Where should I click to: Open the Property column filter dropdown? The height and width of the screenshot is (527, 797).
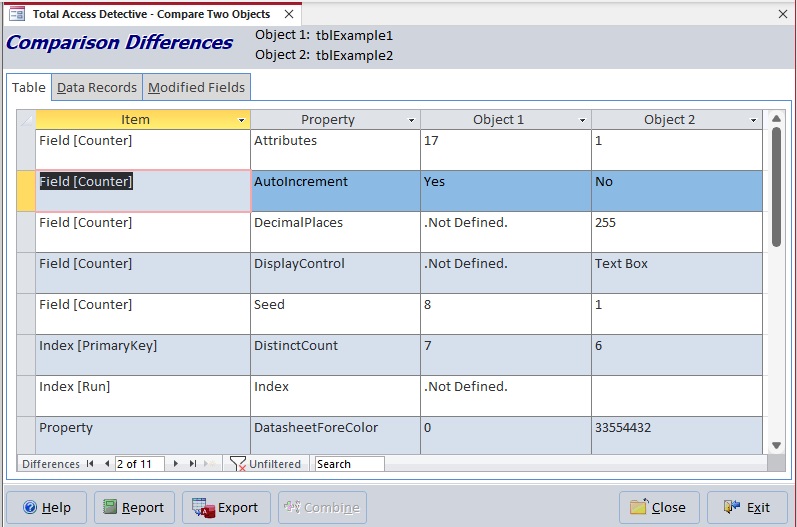(411, 120)
